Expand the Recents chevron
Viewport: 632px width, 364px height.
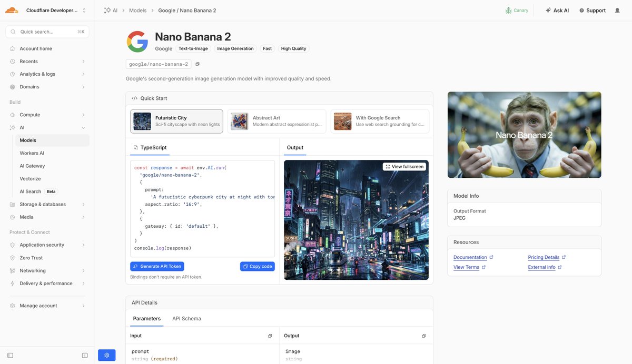[x=83, y=62]
